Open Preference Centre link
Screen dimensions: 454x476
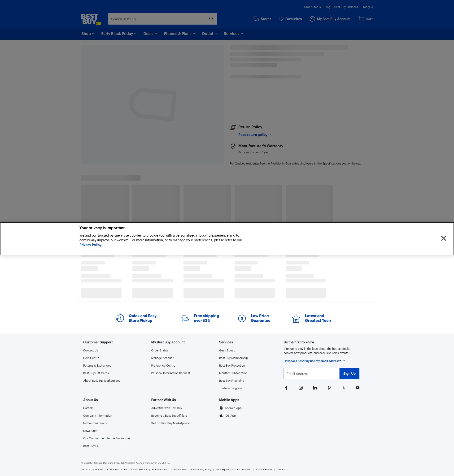coord(163,365)
